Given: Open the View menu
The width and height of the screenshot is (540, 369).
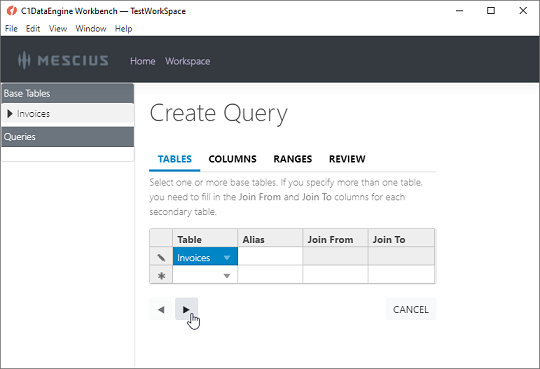Looking at the screenshot, I should point(58,29).
